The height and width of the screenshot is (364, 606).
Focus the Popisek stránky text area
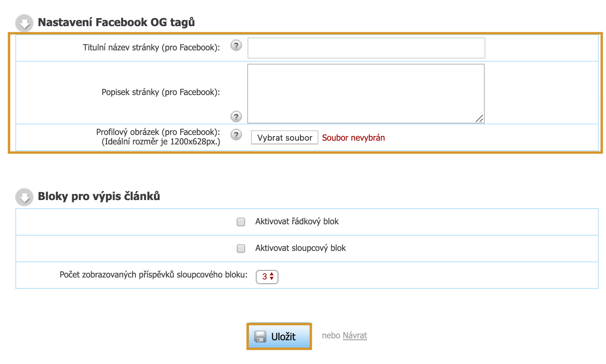click(366, 94)
